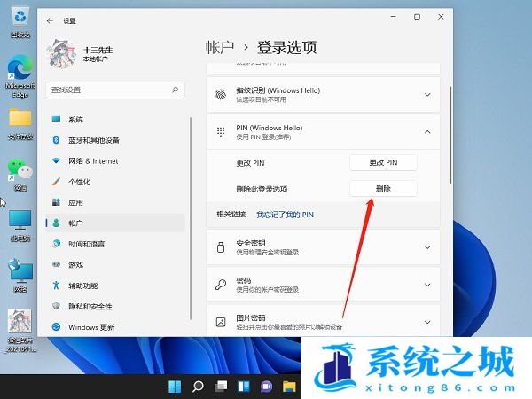Image resolution: width=532 pixels, height=399 pixels.
Task: Click the accessibility figure icon
Action: (x=57, y=286)
